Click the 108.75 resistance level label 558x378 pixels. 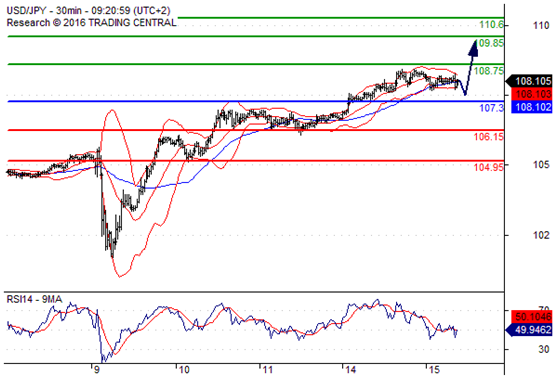[x=489, y=71]
